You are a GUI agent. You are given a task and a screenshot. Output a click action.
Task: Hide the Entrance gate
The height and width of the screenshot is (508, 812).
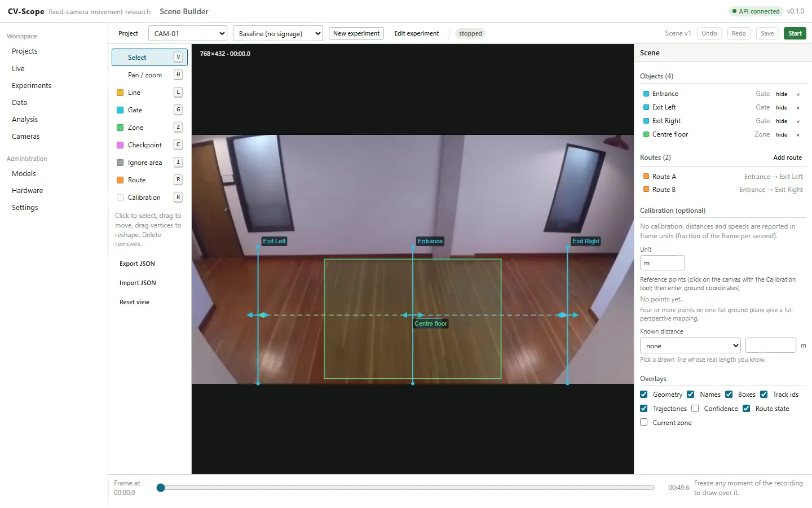coord(782,94)
